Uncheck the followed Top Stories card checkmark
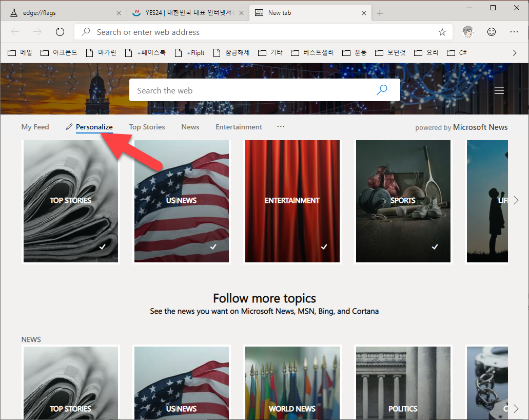This screenshot has height=420, width=529. point(103,247)
